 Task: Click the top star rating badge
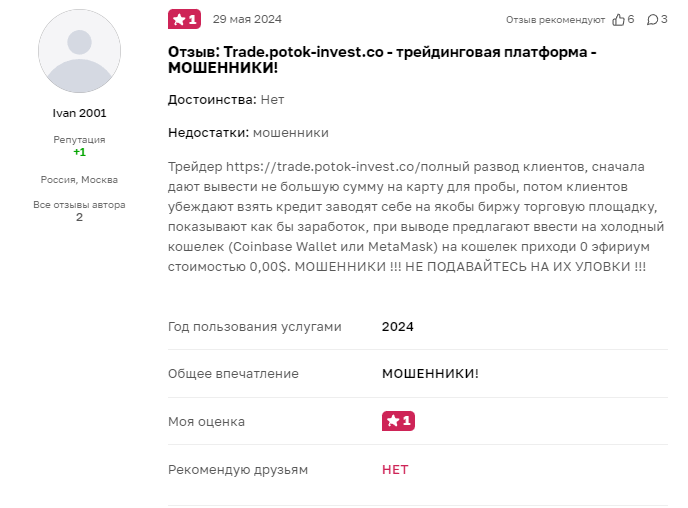click(184, 19)
